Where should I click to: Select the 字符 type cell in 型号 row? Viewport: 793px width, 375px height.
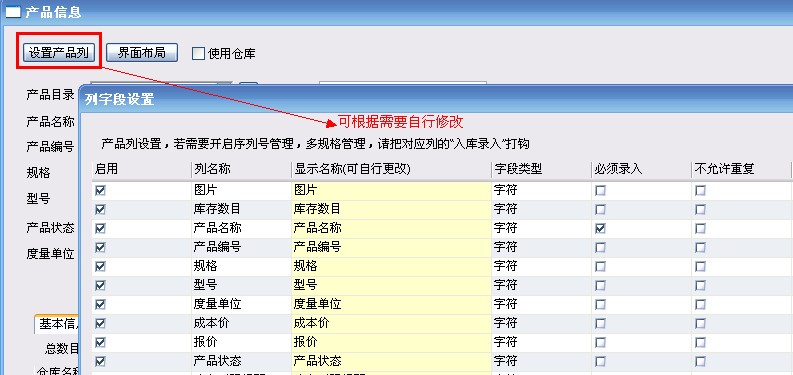541,285
